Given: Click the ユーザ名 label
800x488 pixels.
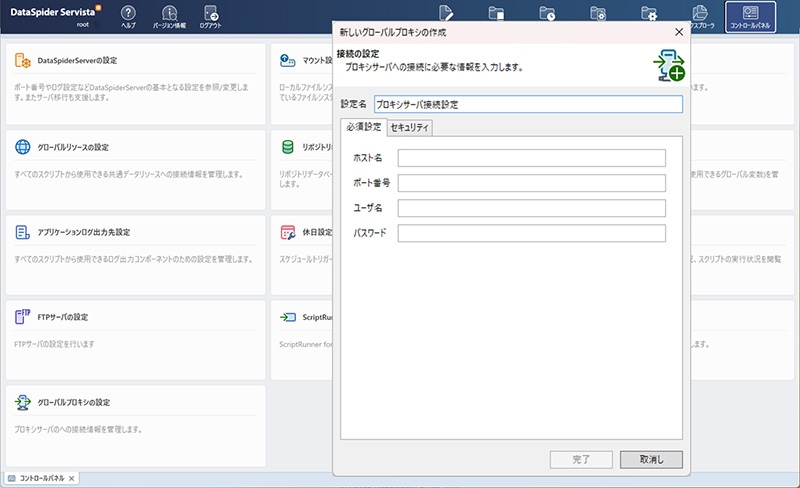Looking at the screenshot, I should tap(367, 208).
